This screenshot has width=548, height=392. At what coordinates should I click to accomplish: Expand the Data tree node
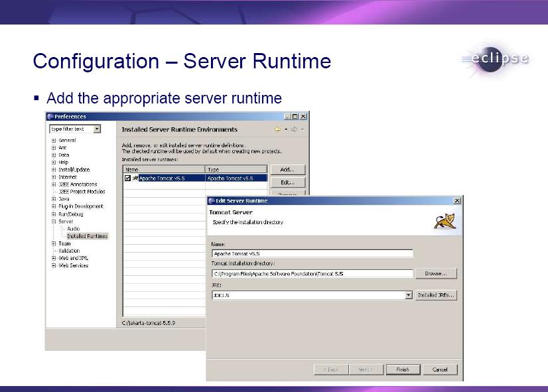click(x=54, y=155)
